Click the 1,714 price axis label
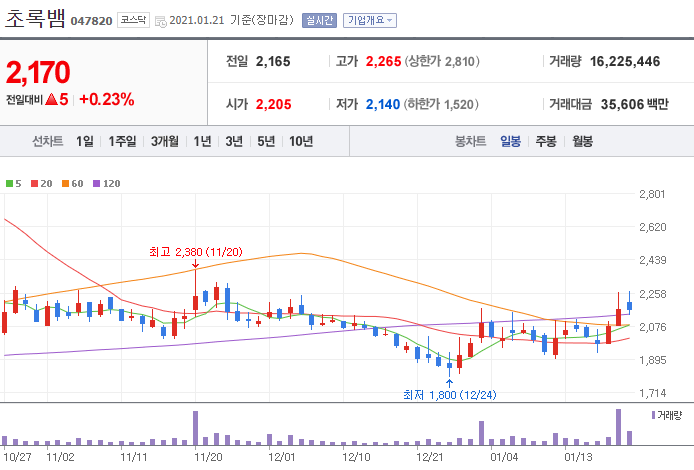The height and width of the screenshot is (470, 694). [x=652, y=393]
